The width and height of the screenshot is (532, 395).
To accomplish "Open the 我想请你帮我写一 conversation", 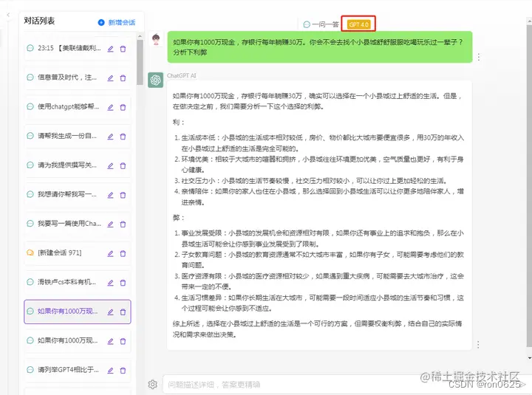I will click(78, 194).
